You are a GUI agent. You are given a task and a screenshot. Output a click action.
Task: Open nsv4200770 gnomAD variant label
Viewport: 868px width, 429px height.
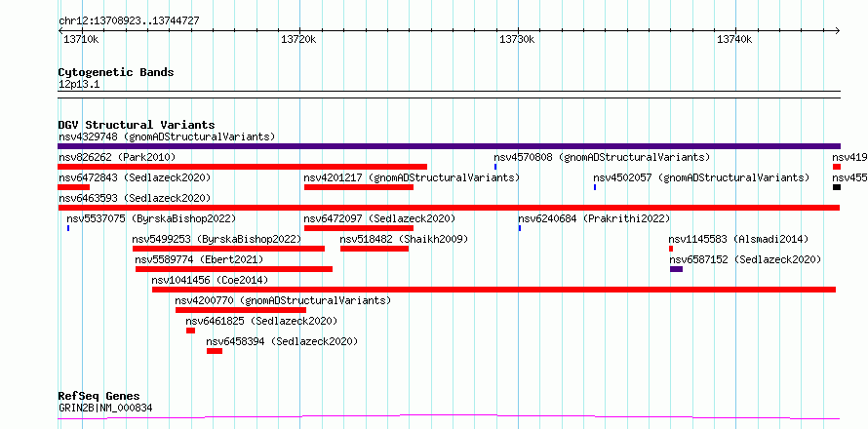point(283,300)
